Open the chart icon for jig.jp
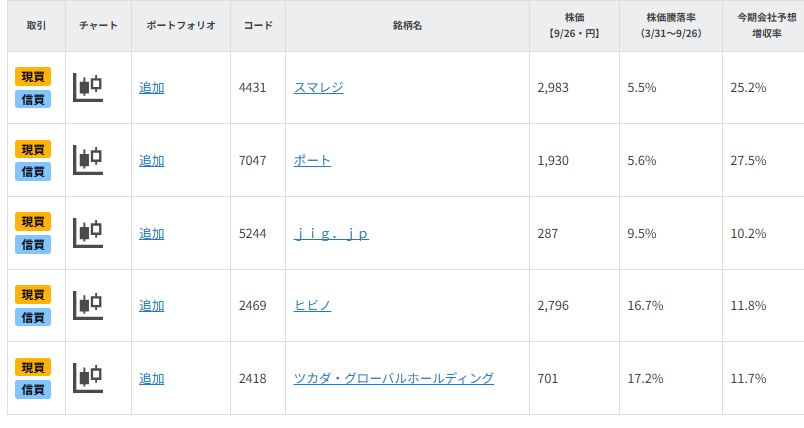Viewport: 804px width, 428px height. [89, 233]
